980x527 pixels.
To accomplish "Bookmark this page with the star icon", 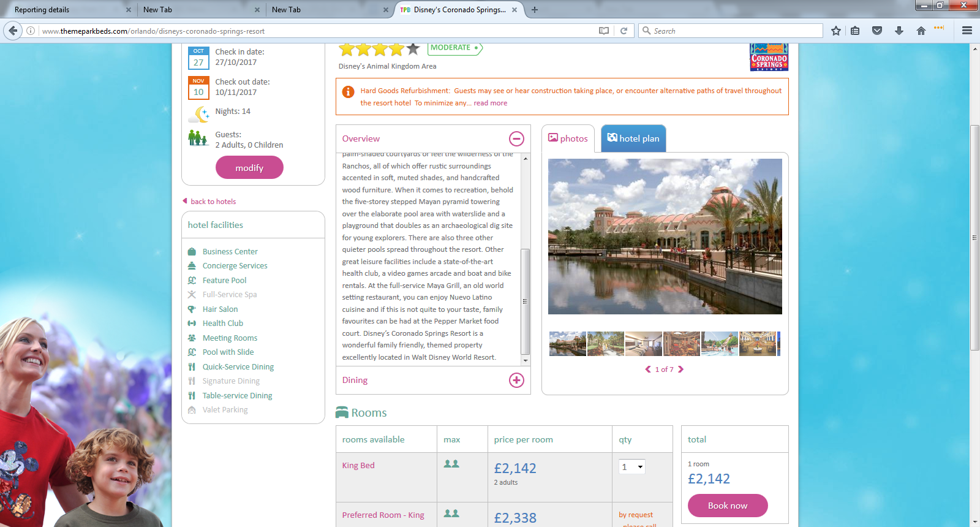I will (836, 31).
